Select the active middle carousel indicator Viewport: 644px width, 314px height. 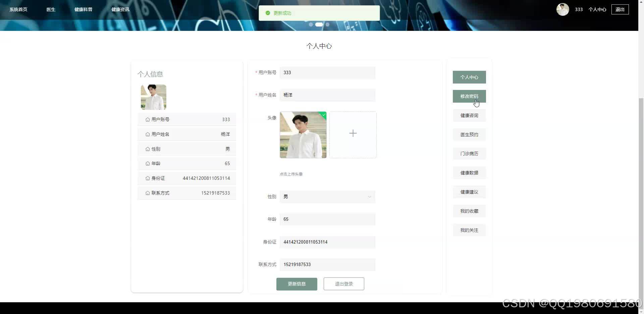(319, 24)
